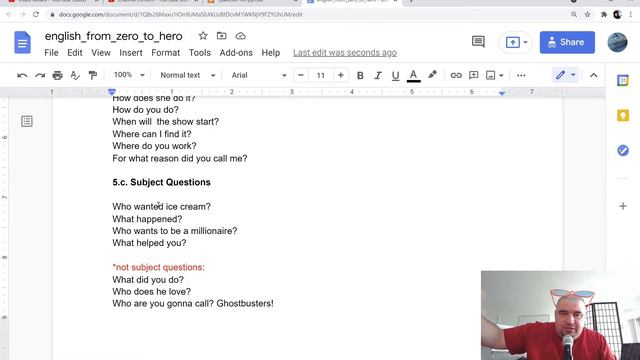Open the Arial font dropdown

(x=259, y=75)
